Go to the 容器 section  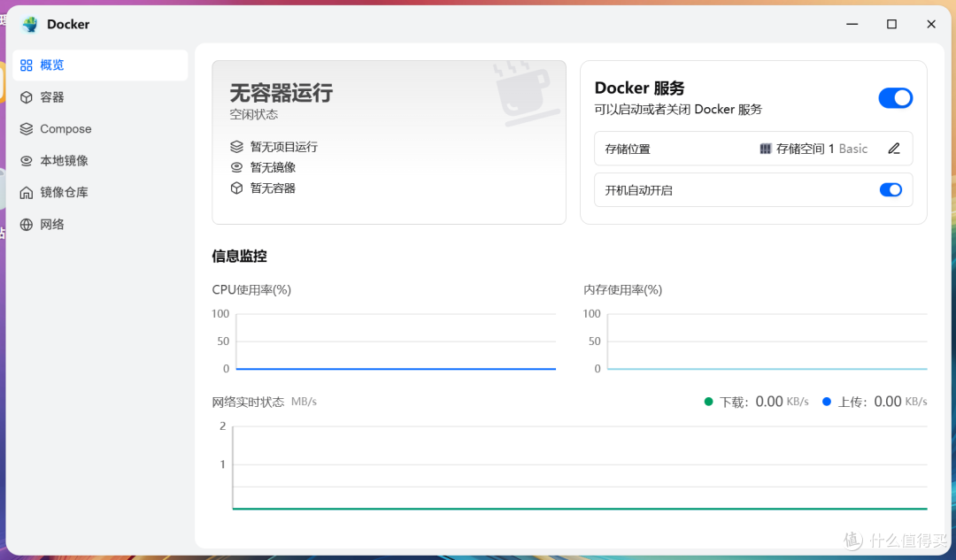tap(100, 97)
